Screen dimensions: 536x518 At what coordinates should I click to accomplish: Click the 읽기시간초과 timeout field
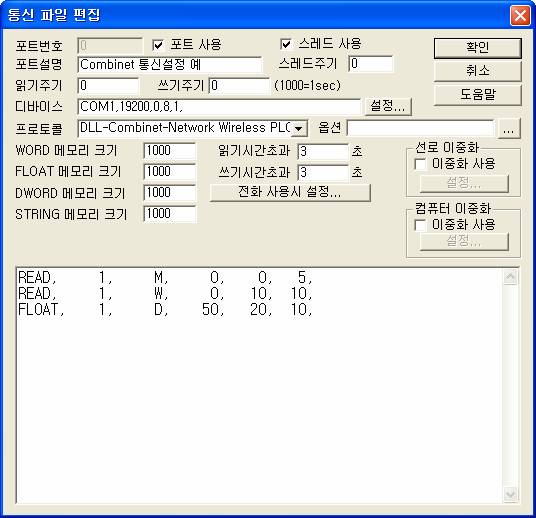click(323, 151)
